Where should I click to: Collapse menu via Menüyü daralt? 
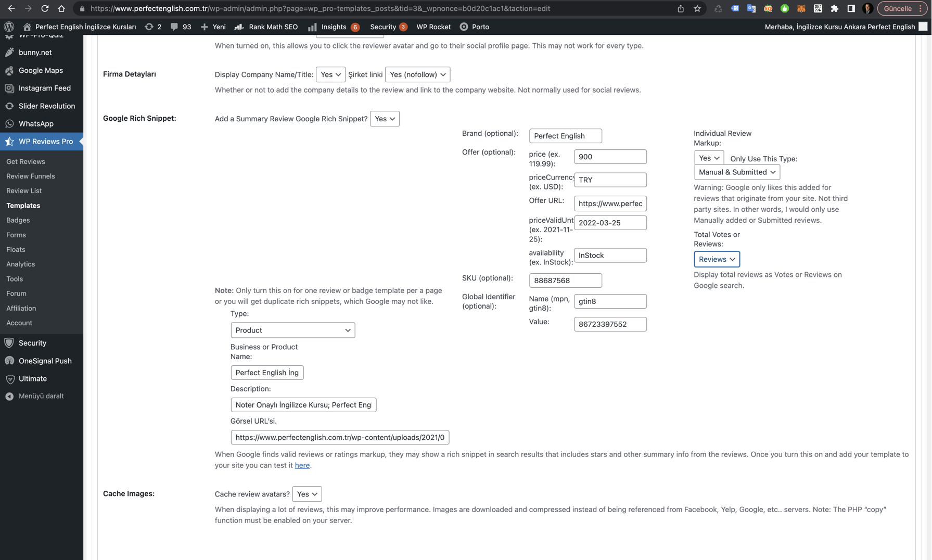click(x=42, y=396)
